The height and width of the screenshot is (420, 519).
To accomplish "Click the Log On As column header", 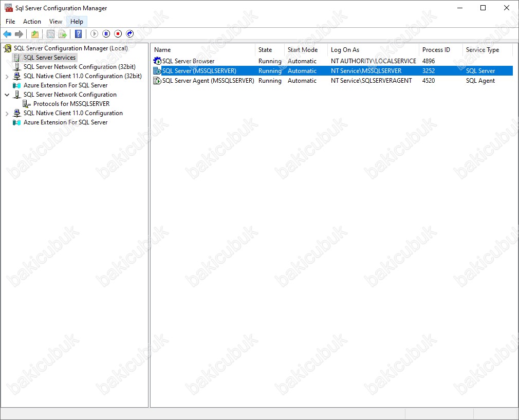I will 372,50.
